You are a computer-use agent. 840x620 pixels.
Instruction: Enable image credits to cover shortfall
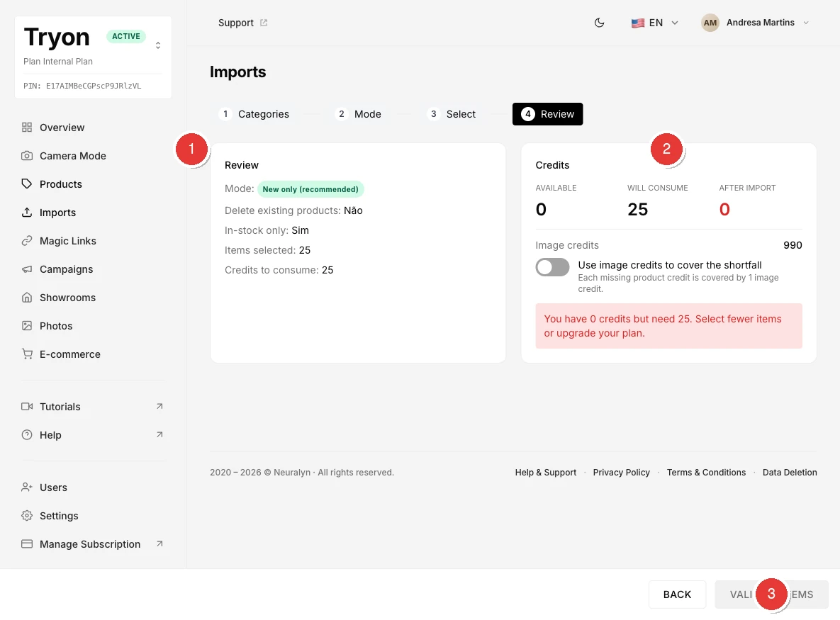552,267
